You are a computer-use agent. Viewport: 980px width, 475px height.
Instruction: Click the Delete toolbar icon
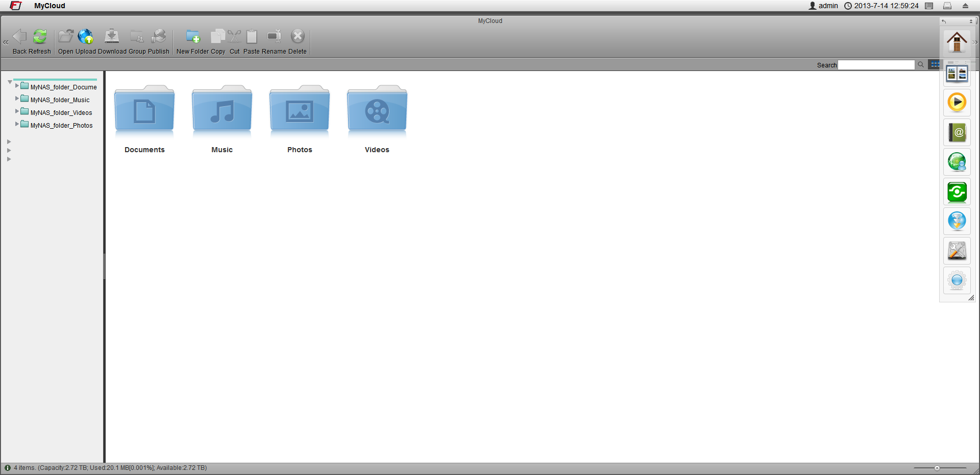click(298, 37)
